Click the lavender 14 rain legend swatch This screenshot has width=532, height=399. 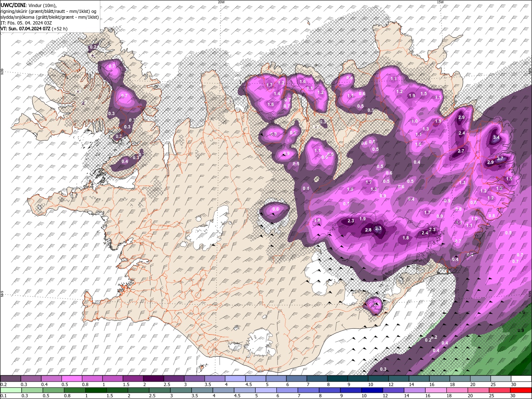pos(414,390)
